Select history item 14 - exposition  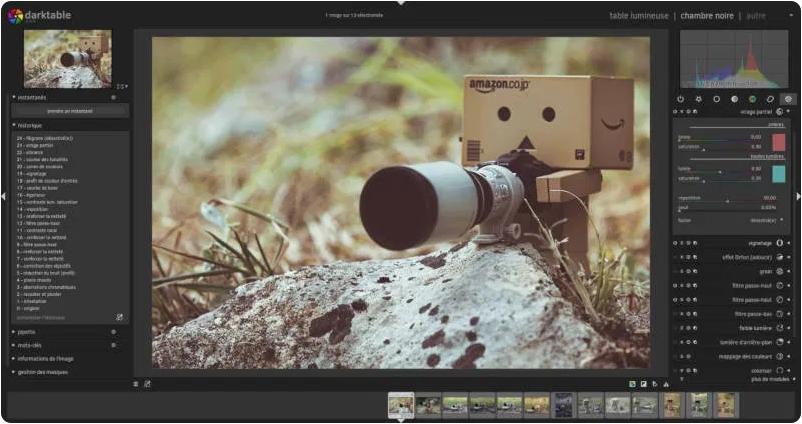[33, 209]
